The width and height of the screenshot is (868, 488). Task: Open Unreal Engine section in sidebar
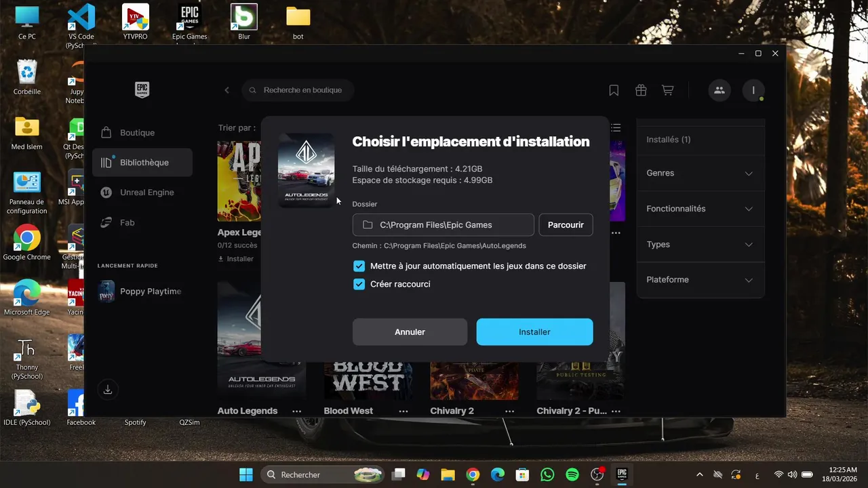[142, 192]
